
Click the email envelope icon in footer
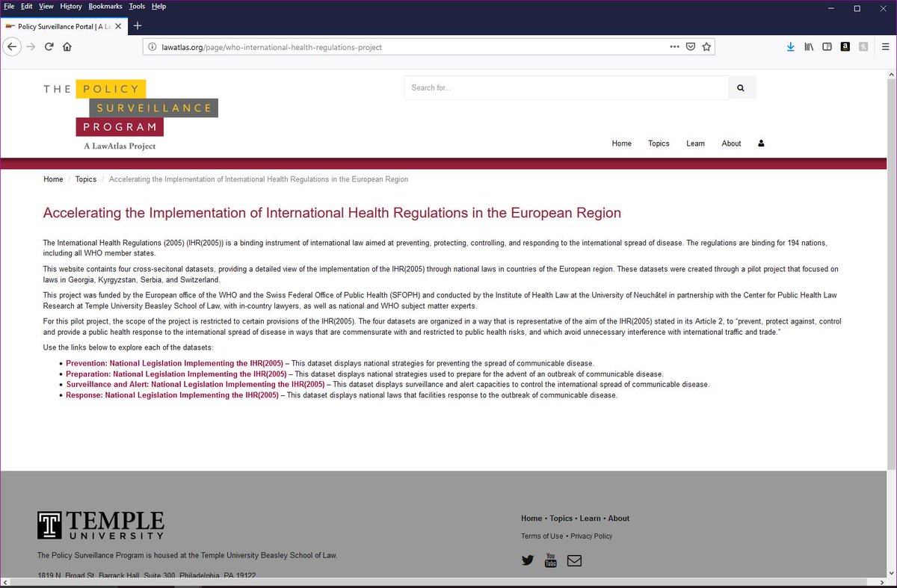574,560
